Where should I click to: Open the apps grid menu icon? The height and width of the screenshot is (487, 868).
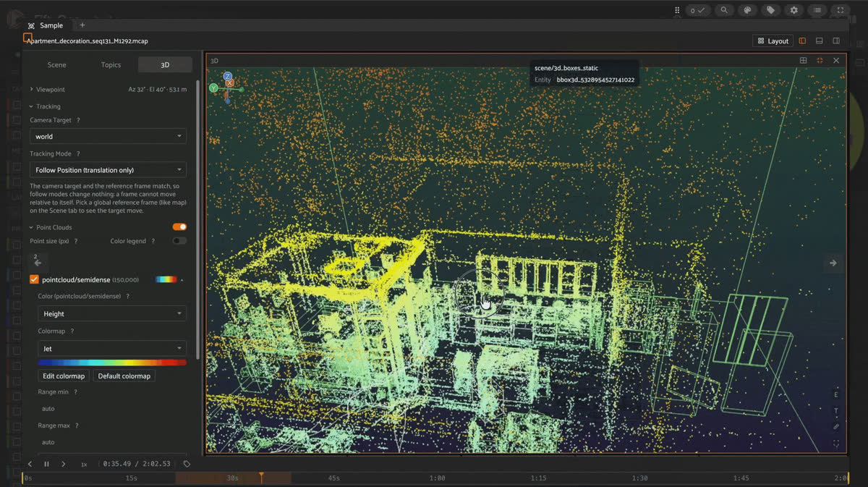677,10
